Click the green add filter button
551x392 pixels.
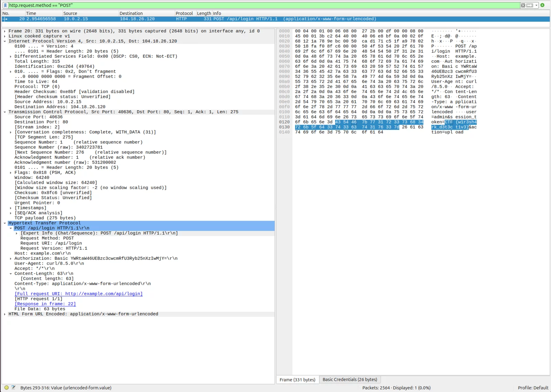click(x=542, y=5)
